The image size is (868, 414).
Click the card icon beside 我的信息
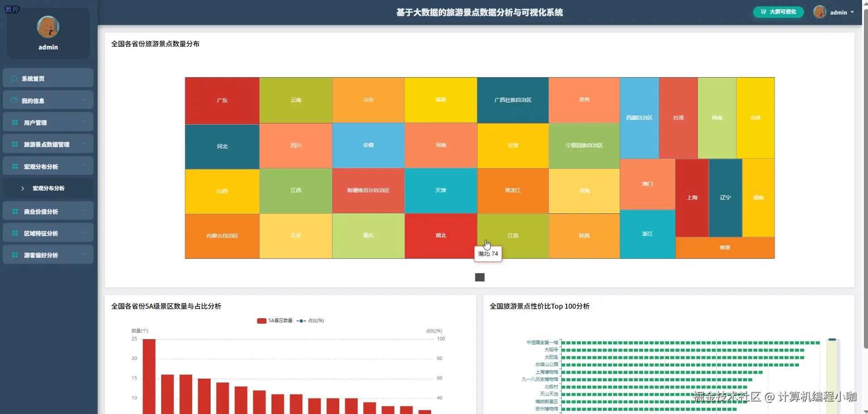[x=14, y=100]
